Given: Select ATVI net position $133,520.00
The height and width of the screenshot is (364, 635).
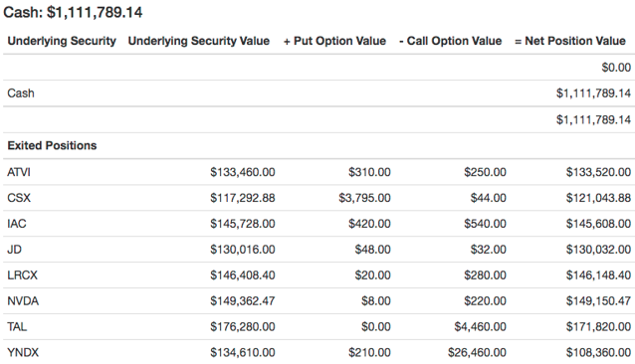Looking at the screenshot, I should pyautogui.click(x=598, y=172).
